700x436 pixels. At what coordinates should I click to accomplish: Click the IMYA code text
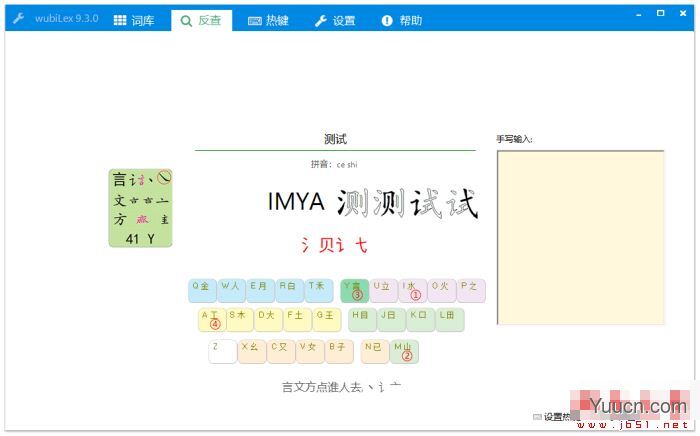(296, 201)
